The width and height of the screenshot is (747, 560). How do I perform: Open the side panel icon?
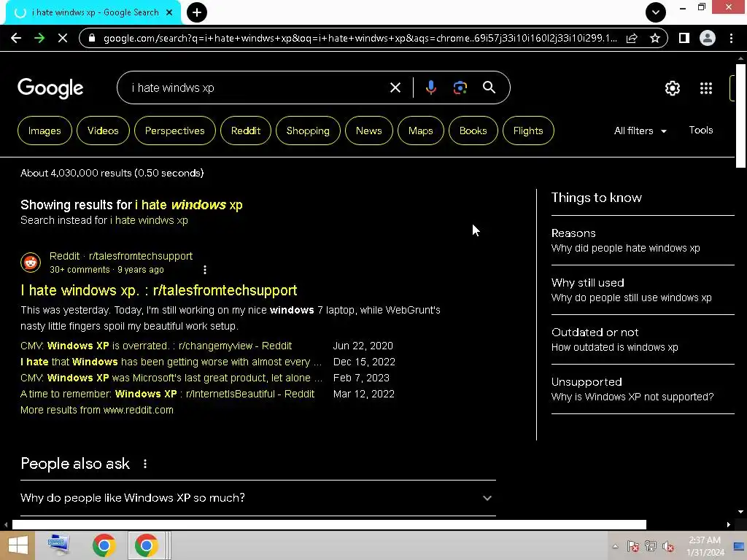click(x=684, y=38)
